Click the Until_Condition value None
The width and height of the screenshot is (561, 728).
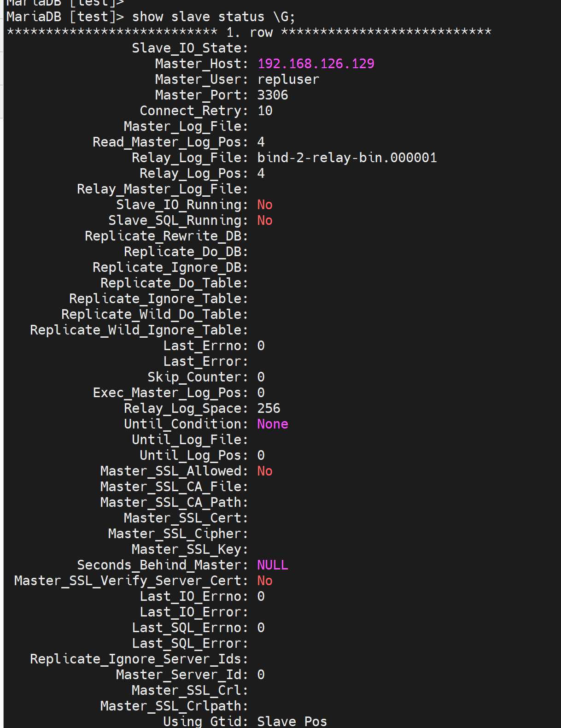(273, 424)
